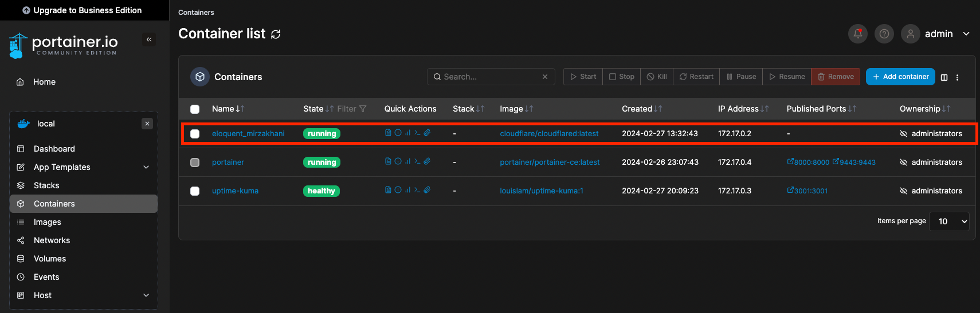
Task: Open the Volumes sidebar item
Action: [x=49, y=259]
